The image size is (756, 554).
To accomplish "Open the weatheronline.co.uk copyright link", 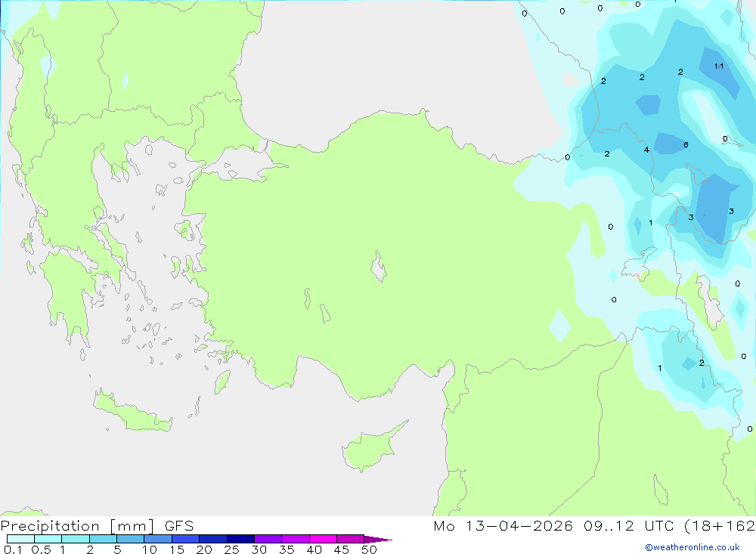I will point(692,547).
